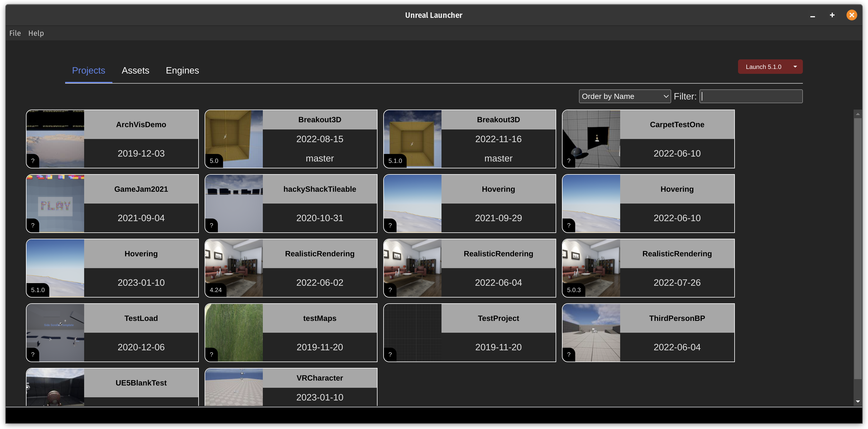868x429 pixels.
Task: Click the master branch label under 2022-08-15
Action: 319,158
